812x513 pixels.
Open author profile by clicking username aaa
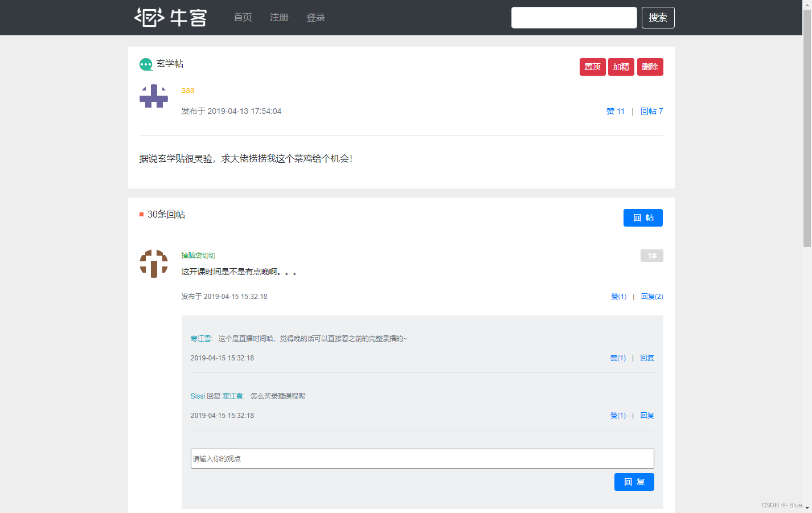point(187,90)
